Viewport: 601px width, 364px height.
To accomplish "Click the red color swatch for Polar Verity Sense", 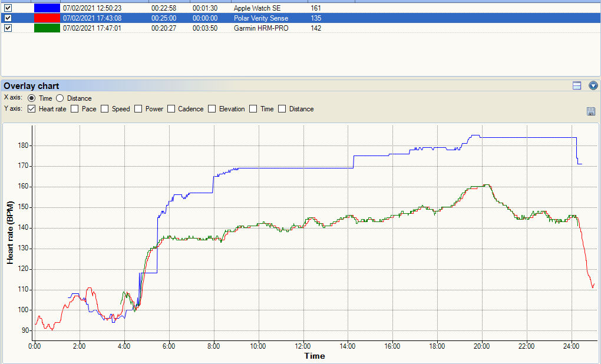I will click(47, 18).
